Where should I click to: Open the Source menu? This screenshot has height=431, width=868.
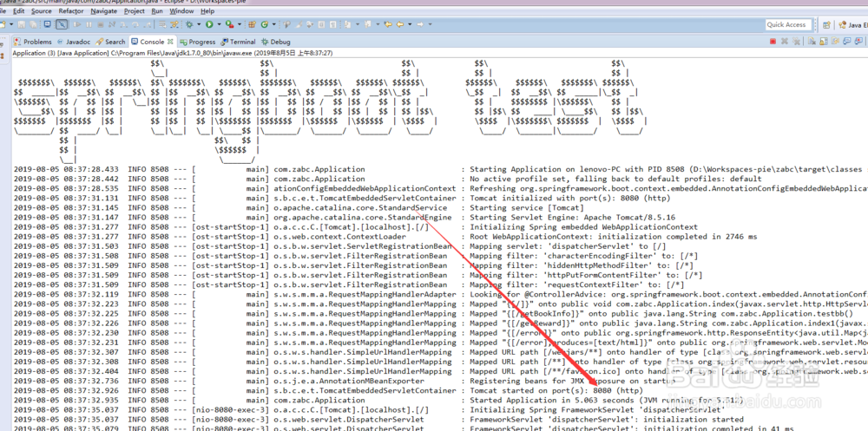(42, 11)
